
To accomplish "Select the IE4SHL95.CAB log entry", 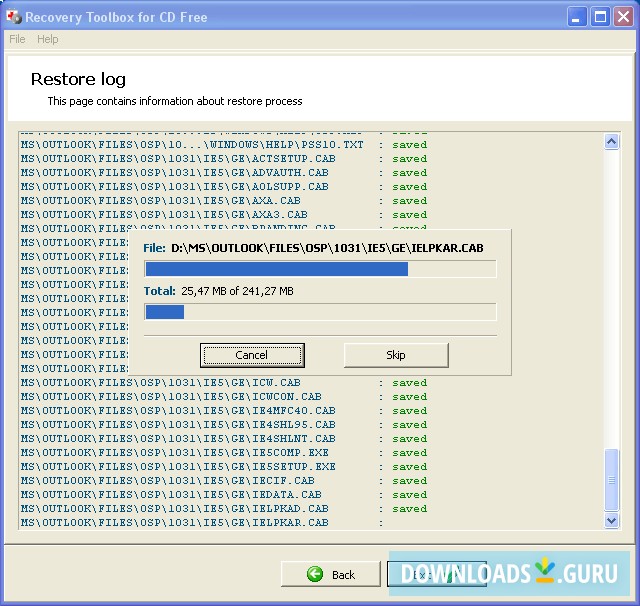I will [224, 425].
